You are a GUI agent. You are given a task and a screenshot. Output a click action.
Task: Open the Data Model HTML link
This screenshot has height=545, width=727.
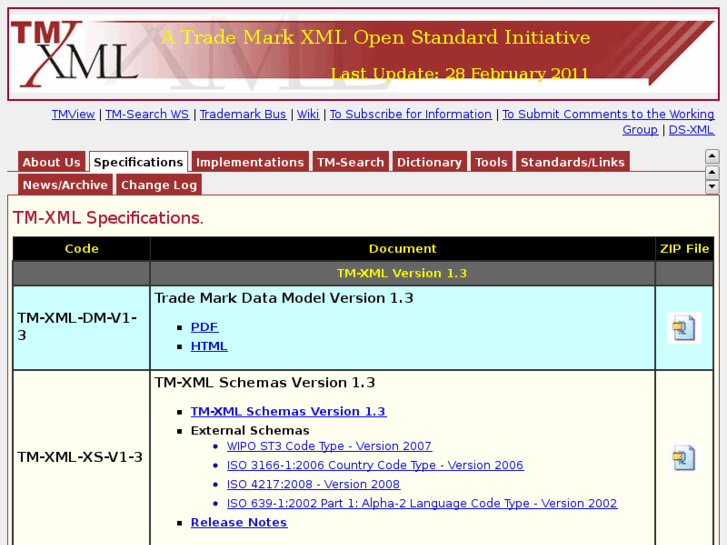click(x=209, y=346)
